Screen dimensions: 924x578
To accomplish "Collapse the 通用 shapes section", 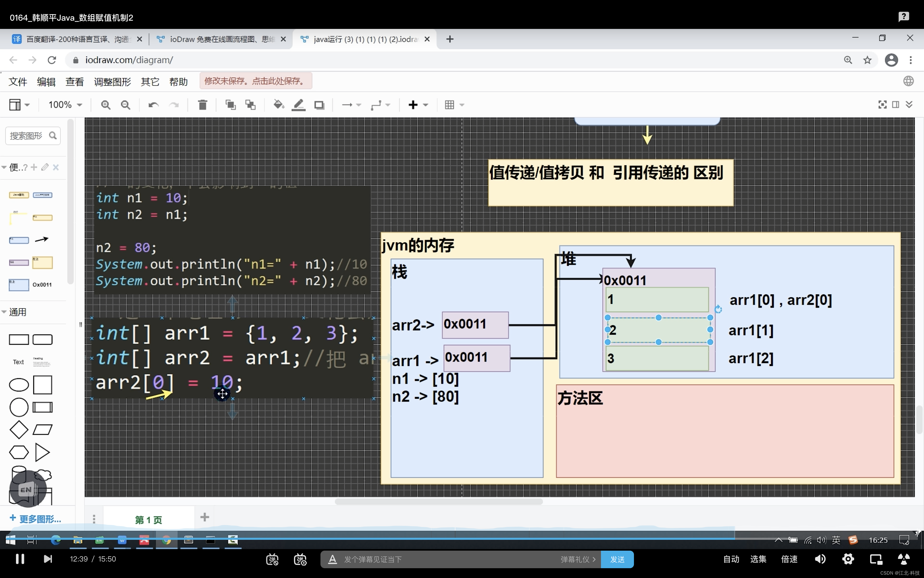I will (x=4, y=312).
